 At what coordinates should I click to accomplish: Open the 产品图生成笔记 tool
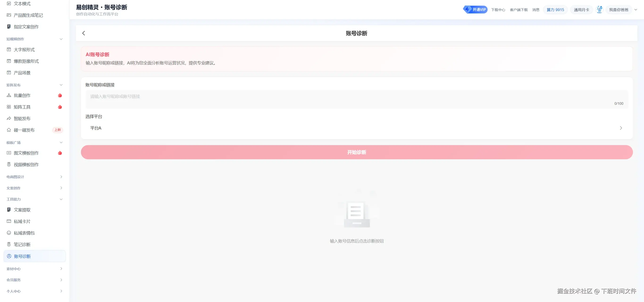[28, 15]
